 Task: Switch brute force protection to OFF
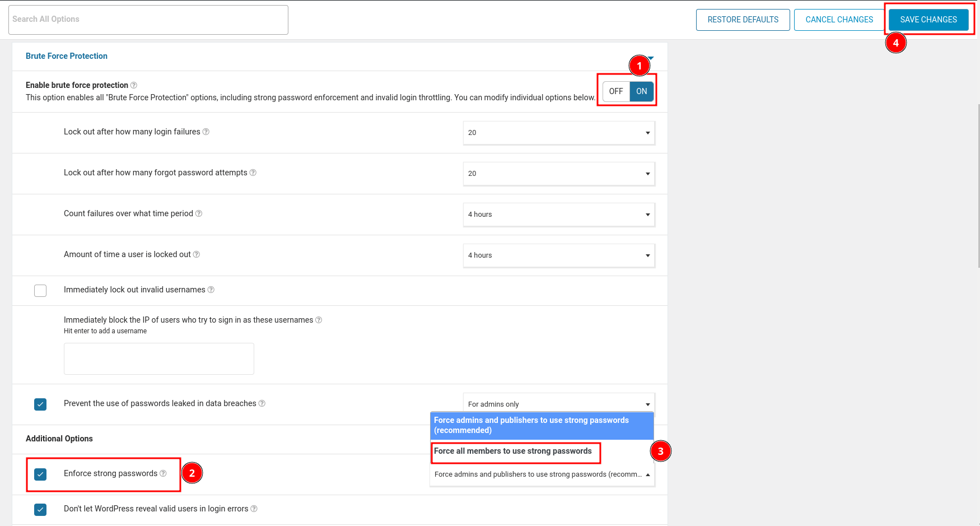tap(616, 91)
